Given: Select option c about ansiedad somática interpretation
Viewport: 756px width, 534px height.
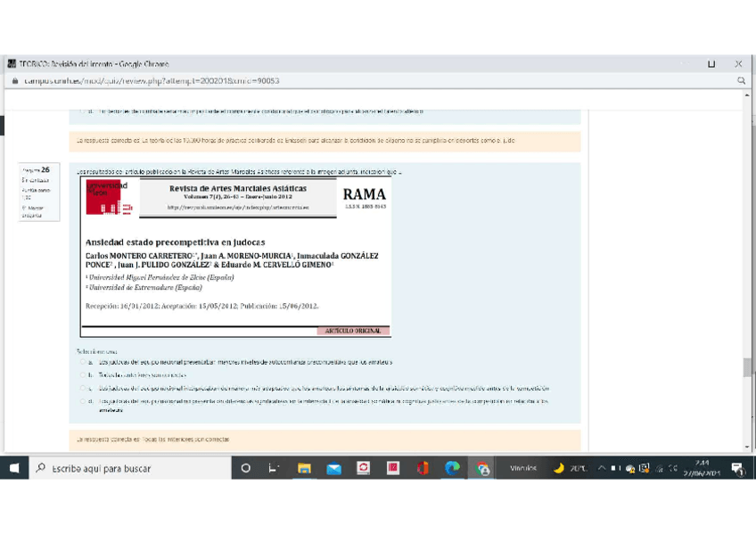Looking at the screenshot, I should 82,388.
